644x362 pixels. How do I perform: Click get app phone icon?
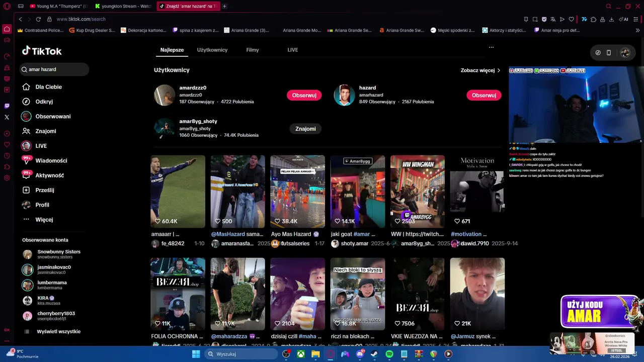pyautogui.click(x=608, y=52)
